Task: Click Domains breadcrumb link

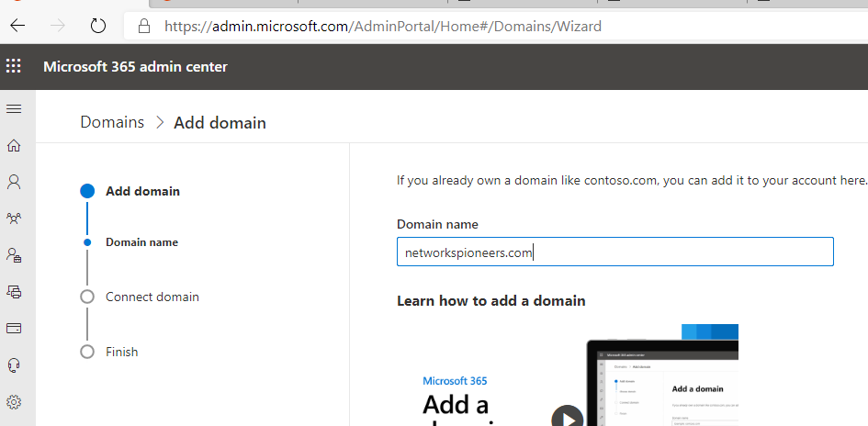Action: 112,122
